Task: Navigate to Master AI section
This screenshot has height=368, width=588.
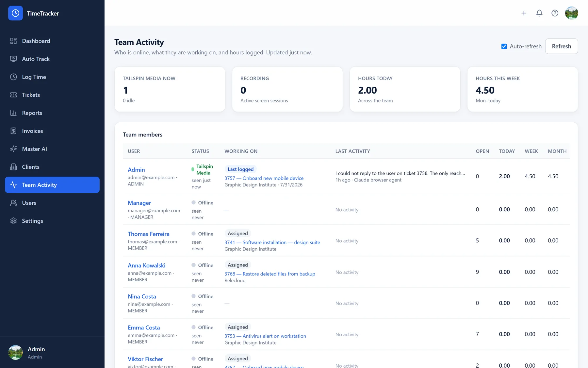Action: click(52, 149)
